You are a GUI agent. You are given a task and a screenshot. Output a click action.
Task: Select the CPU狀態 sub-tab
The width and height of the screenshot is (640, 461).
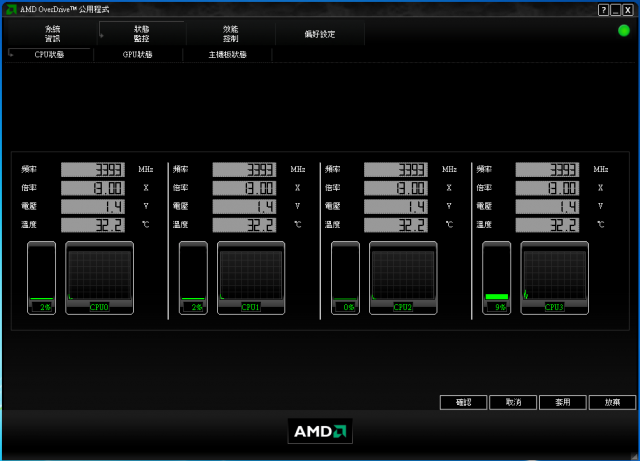click(x=49, y=54)
